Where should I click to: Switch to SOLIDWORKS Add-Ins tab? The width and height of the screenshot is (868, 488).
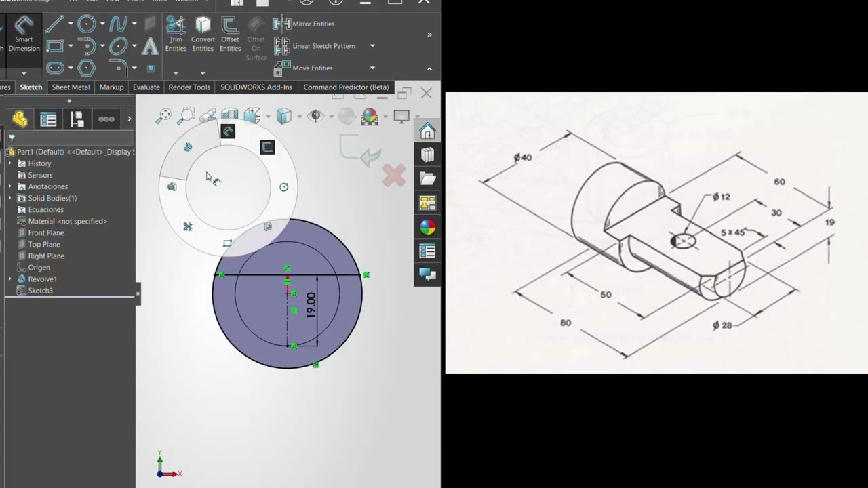coord(256,87)
